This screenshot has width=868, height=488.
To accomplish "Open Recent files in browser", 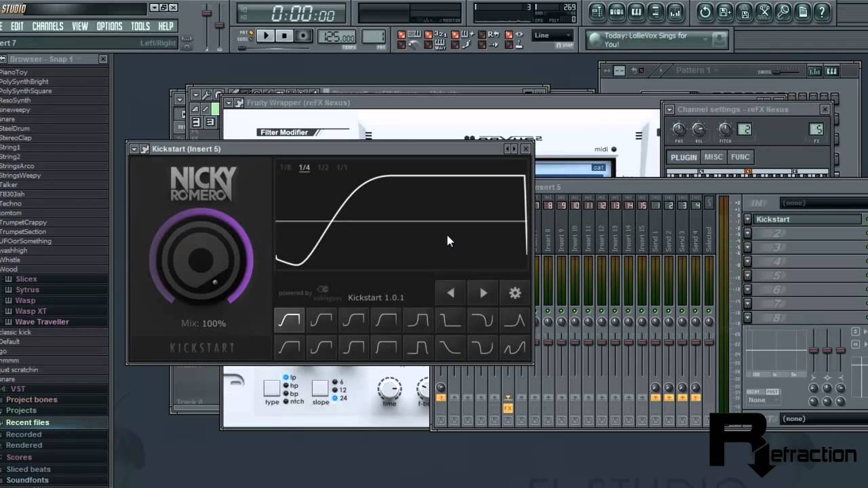I will [28, 422].
